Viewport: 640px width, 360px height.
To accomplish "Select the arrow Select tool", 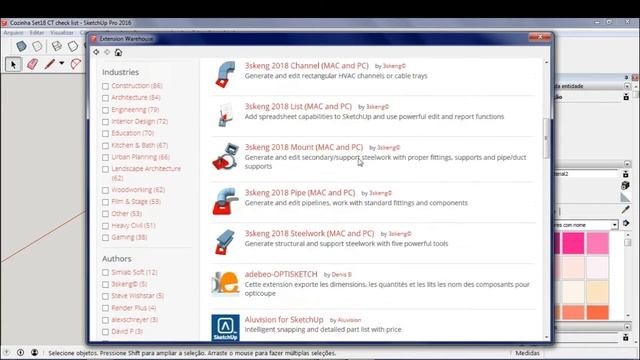I will (x=13, y=64).
